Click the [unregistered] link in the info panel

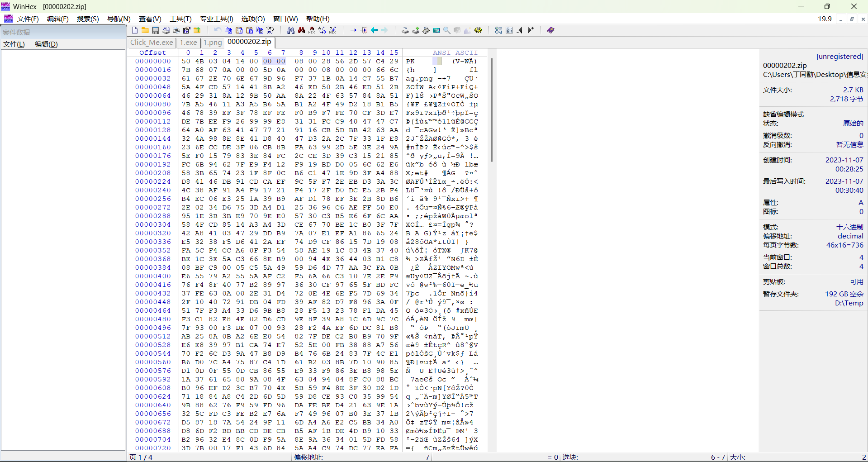[x=840, y=56]
